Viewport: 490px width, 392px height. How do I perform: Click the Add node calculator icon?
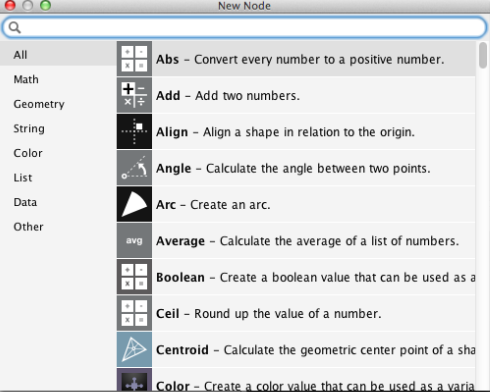134,95
